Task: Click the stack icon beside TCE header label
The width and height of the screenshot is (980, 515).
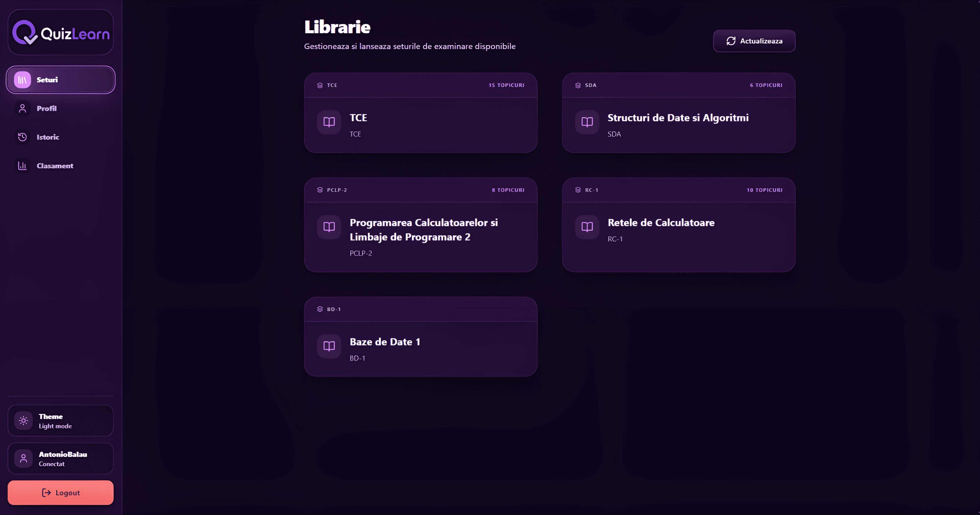Action: coord(320,85)
